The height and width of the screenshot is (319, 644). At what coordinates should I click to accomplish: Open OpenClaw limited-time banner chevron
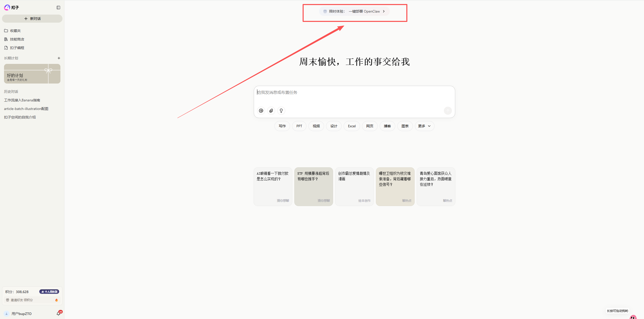384,11
